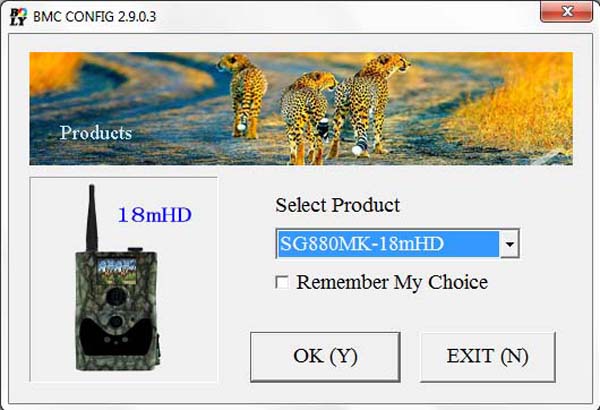Click the leftmost cheetah in the banner

pos(243,96)
